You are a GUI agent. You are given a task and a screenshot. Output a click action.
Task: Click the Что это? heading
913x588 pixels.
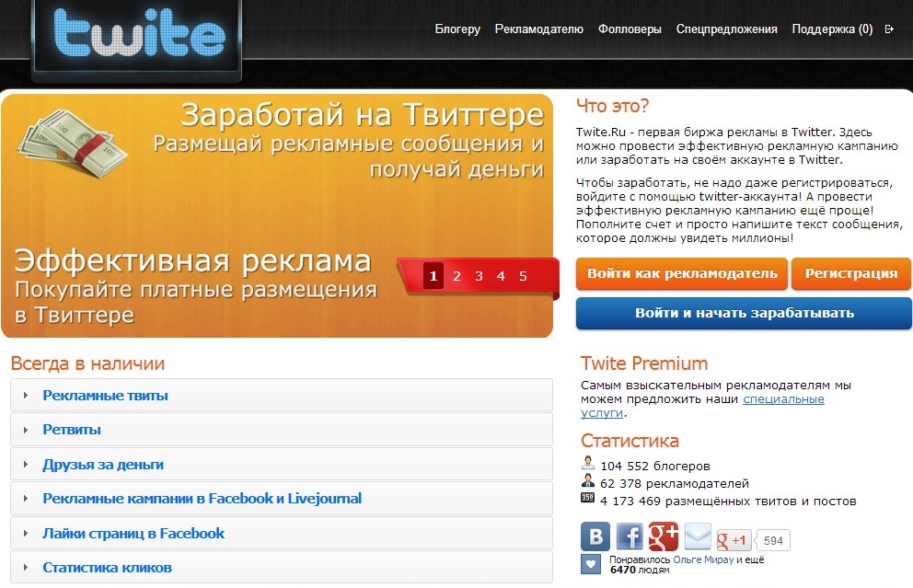[x=612, y=106]
